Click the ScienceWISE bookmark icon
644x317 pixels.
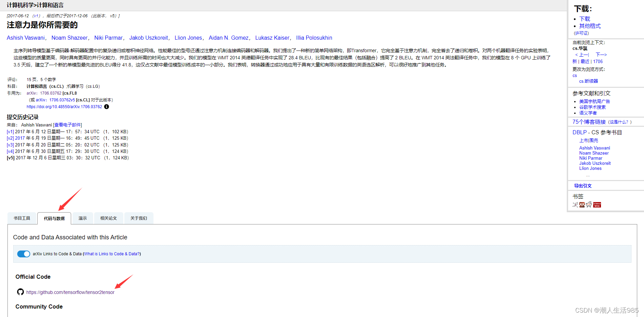click(x=597, y=205)
